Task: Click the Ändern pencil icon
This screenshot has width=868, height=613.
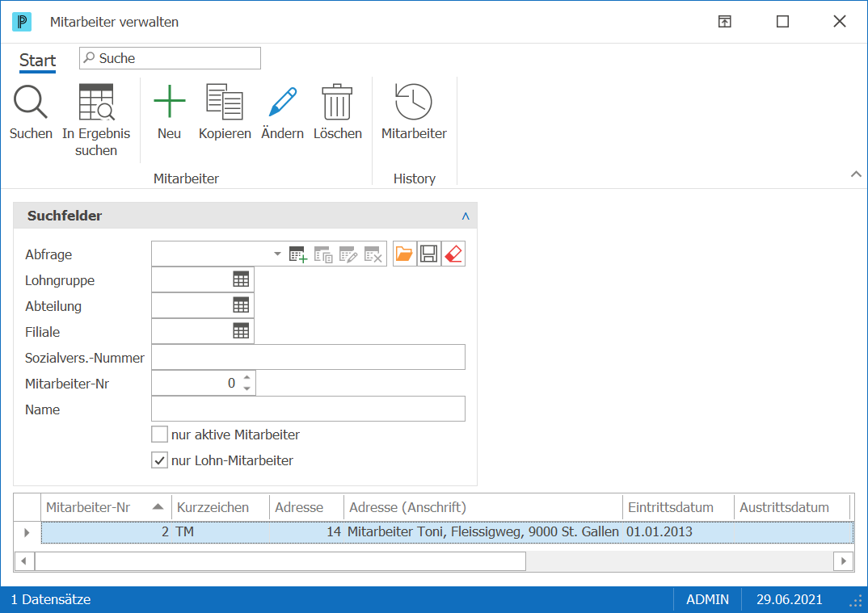Action: click(282, 101)
